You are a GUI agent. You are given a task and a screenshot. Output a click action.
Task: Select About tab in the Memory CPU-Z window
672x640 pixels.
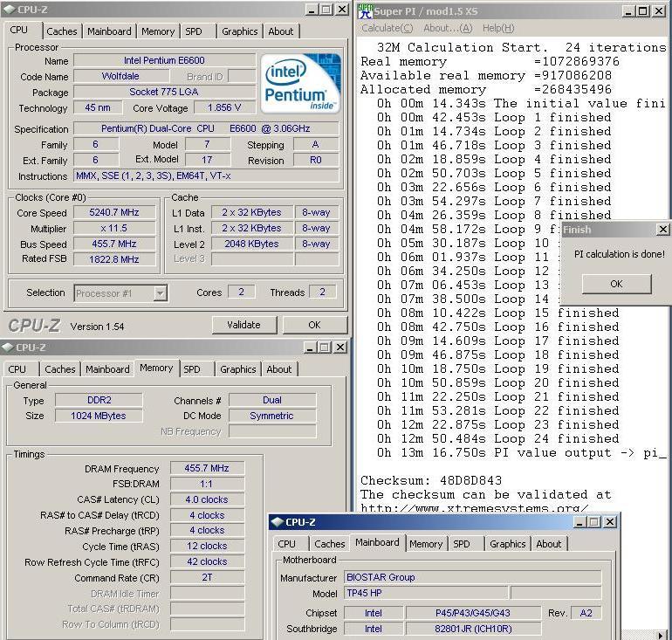pos(279,369)
